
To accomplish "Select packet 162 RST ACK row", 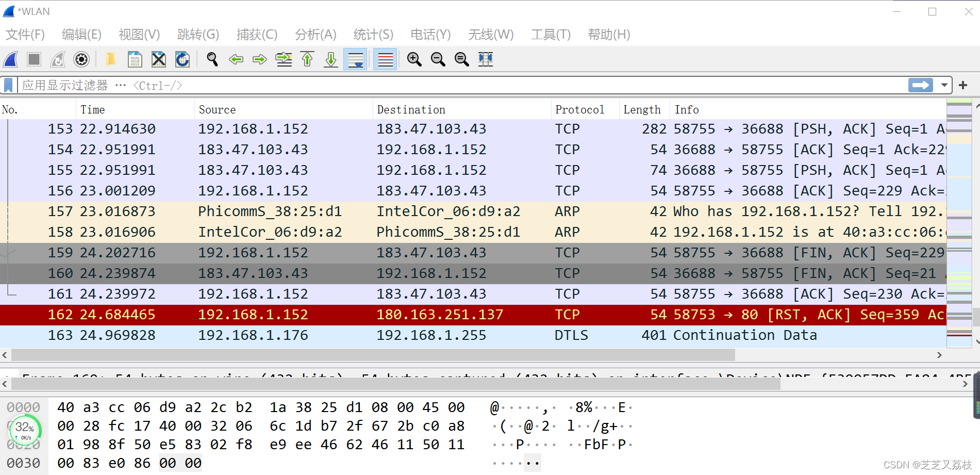I will click(473, 315).
